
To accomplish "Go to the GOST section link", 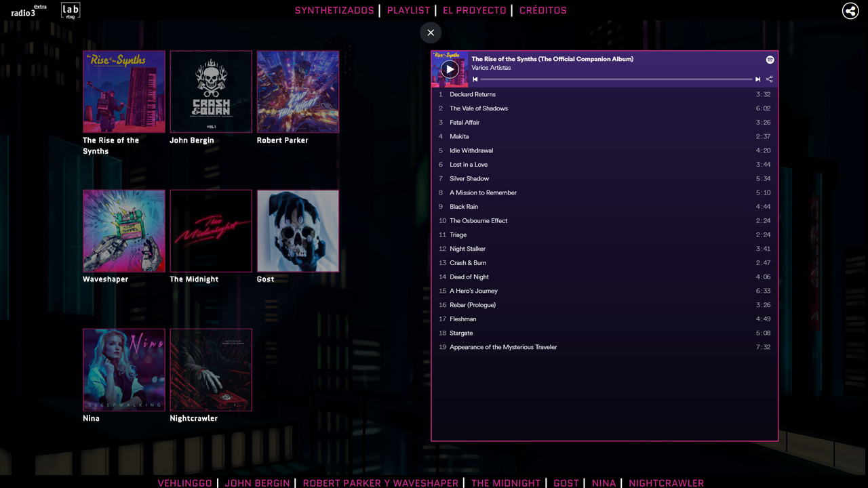I will [x=566, y=483].
